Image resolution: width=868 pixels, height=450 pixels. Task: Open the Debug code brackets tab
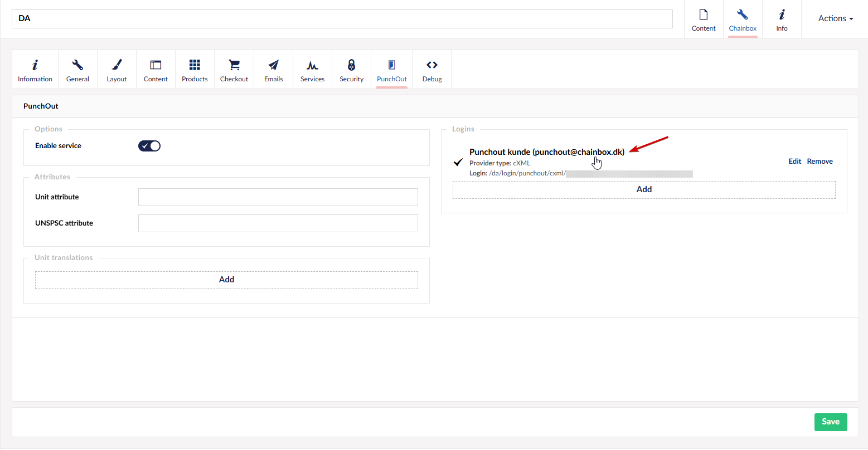click(431, 66)
